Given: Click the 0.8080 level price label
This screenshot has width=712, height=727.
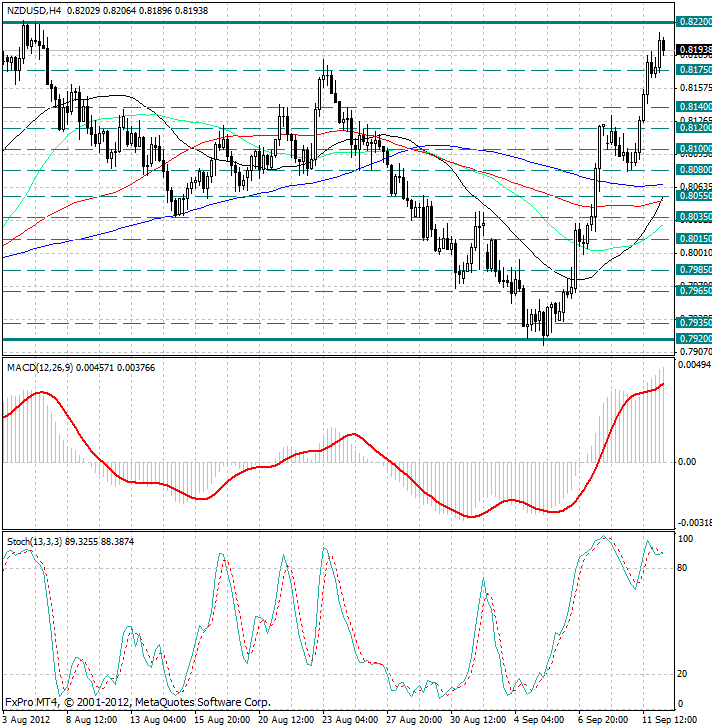Looking at the screenshot, I should (x=694, y=170).
